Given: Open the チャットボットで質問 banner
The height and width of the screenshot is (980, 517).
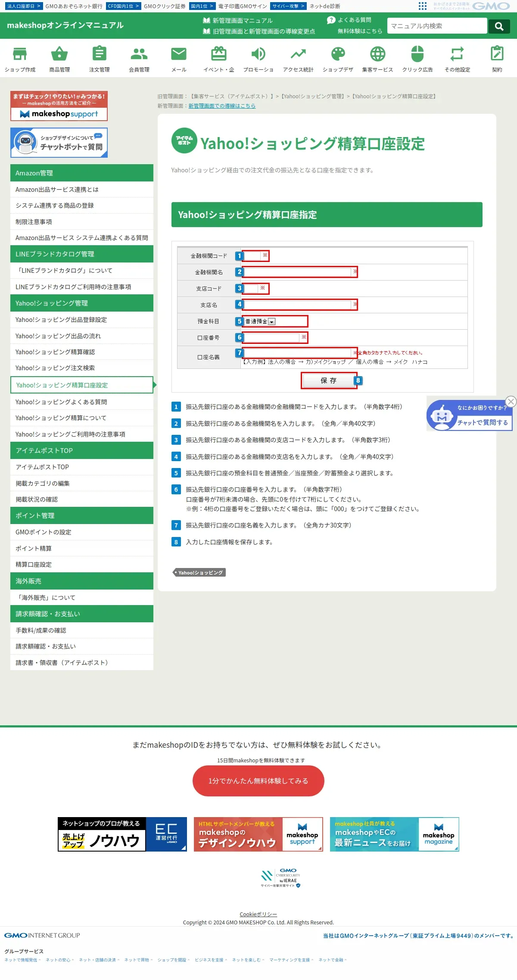Looking at the screenshot, I should click(59, 143).
